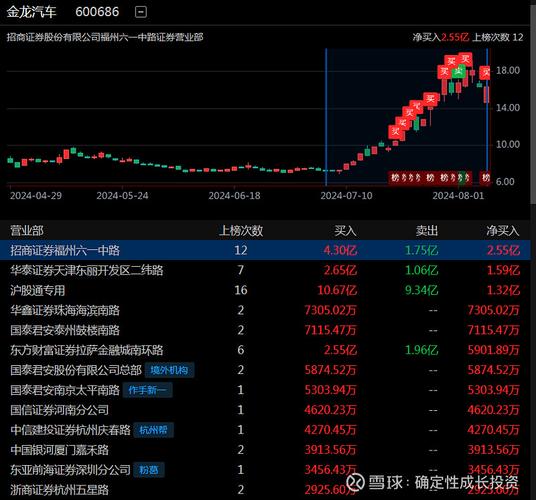Screen dimensions: 536x500
Task: Click the 1.06亿 sell amount
Action: [421, 270]
